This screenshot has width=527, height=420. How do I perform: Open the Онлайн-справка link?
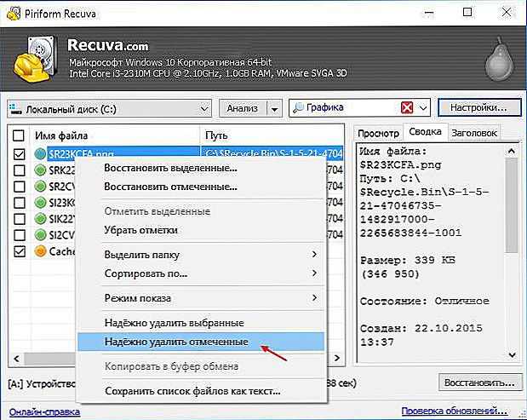click(x=44, y=411)
